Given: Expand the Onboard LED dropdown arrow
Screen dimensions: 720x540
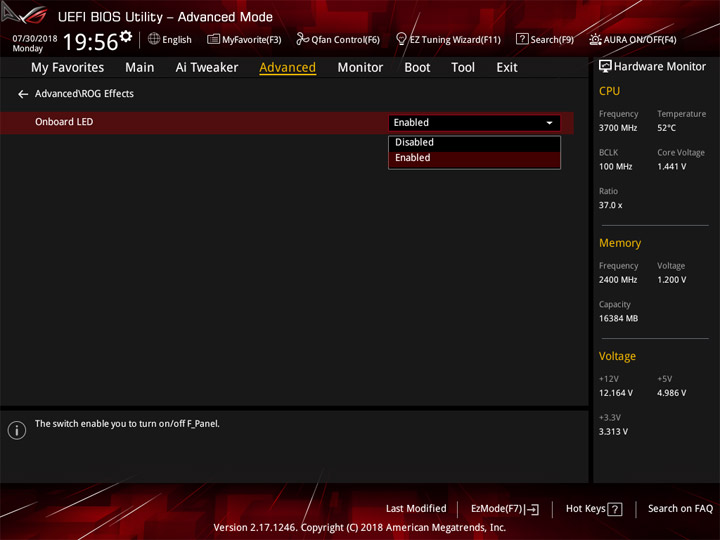Looking at the screenshot, I should pyautogui.click(x=549, y=123).
